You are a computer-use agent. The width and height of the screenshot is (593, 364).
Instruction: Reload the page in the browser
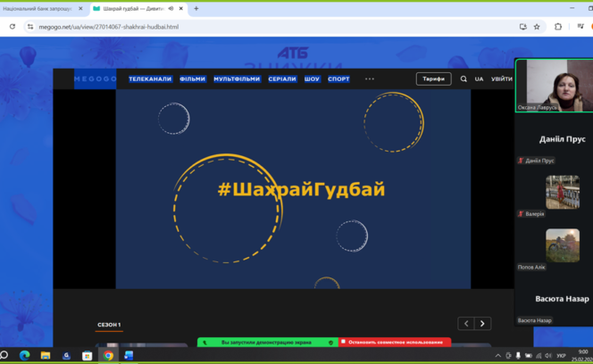12,27
